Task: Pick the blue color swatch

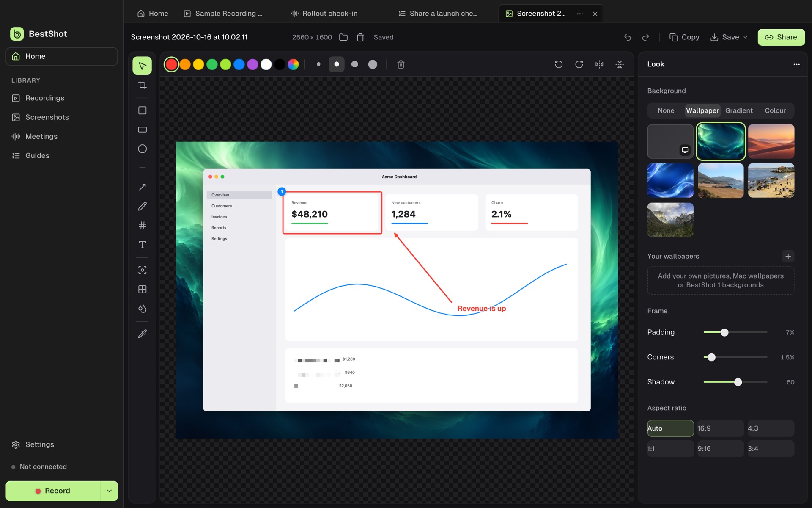Action: [x=239, y=64]
